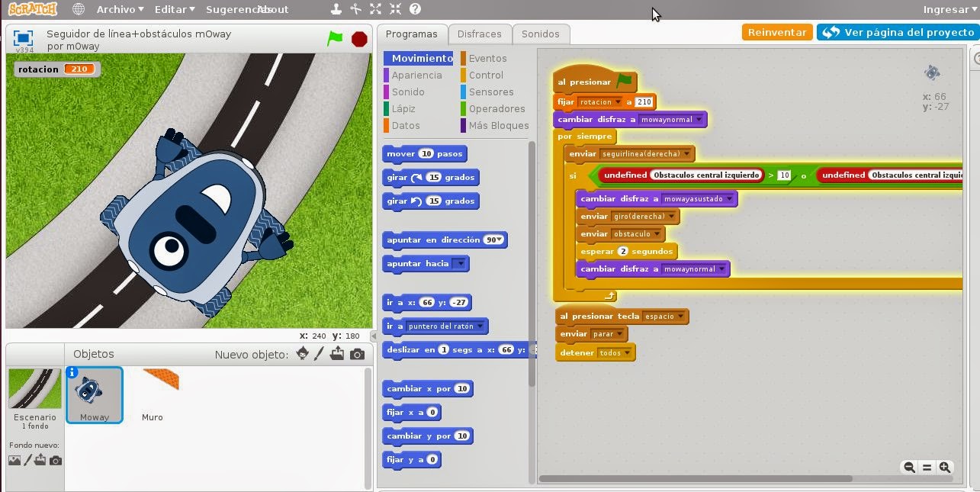Zoom in on the scripts area
Image resolution: width=980 pixels, height=492 pixels.
coord(945,467)
